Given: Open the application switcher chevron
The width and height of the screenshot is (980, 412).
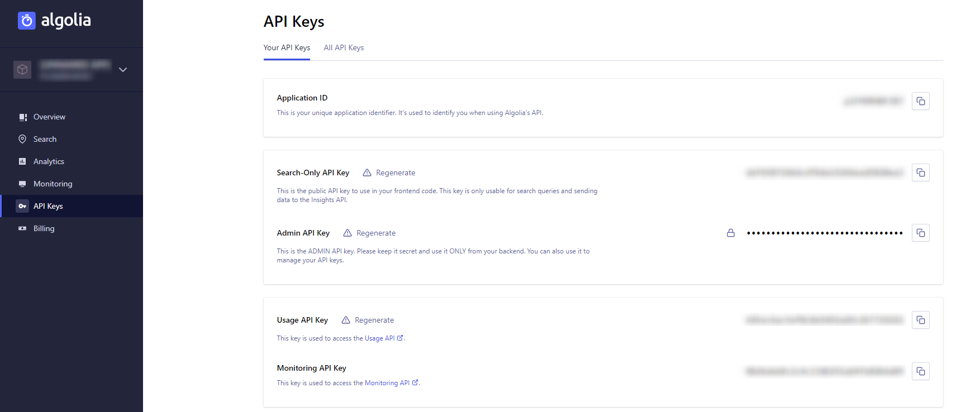Looking at the screenshot, I should pos(123,70).
